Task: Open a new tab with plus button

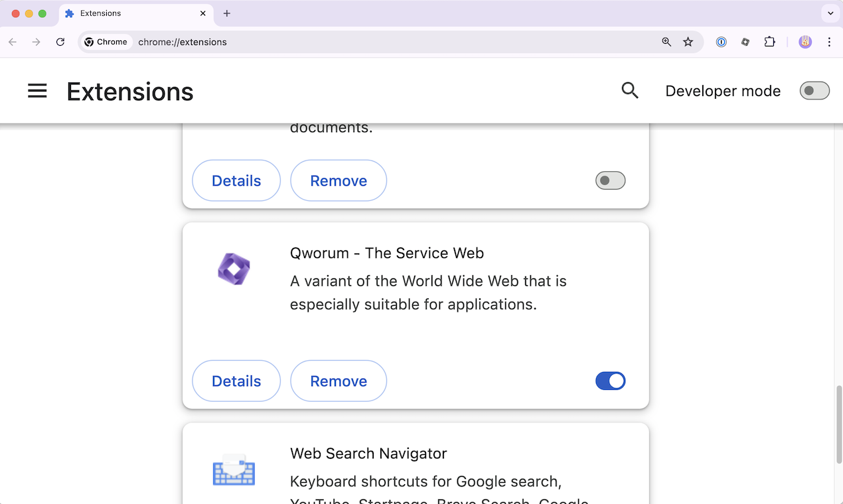Action: [227, 13]
